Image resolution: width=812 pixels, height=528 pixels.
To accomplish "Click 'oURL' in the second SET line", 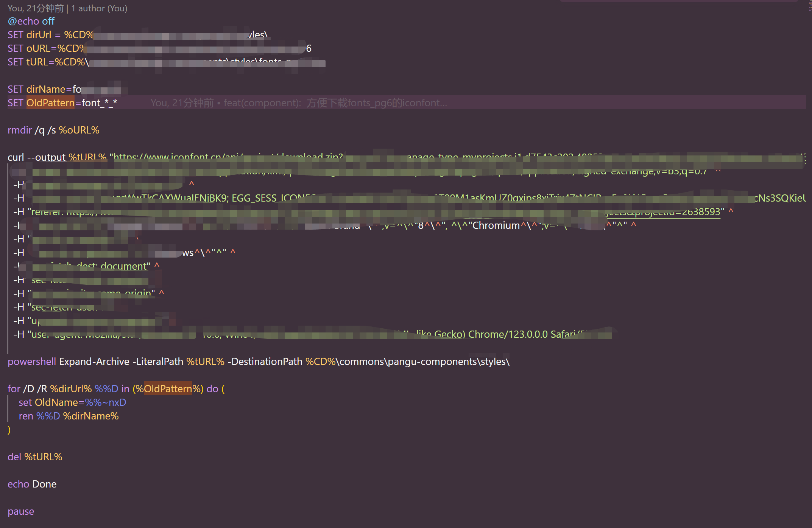I will pos(38,48).
